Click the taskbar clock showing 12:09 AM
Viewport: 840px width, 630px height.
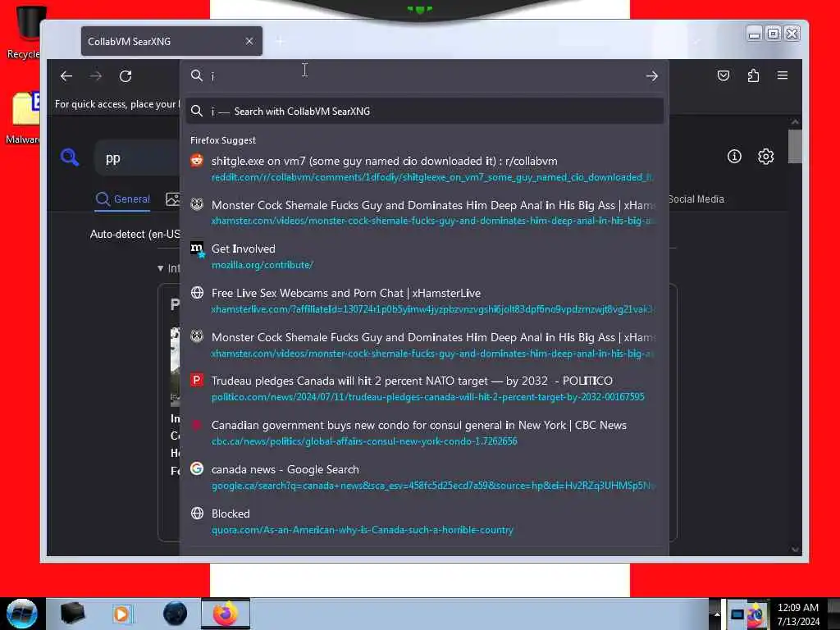[797, 614]
